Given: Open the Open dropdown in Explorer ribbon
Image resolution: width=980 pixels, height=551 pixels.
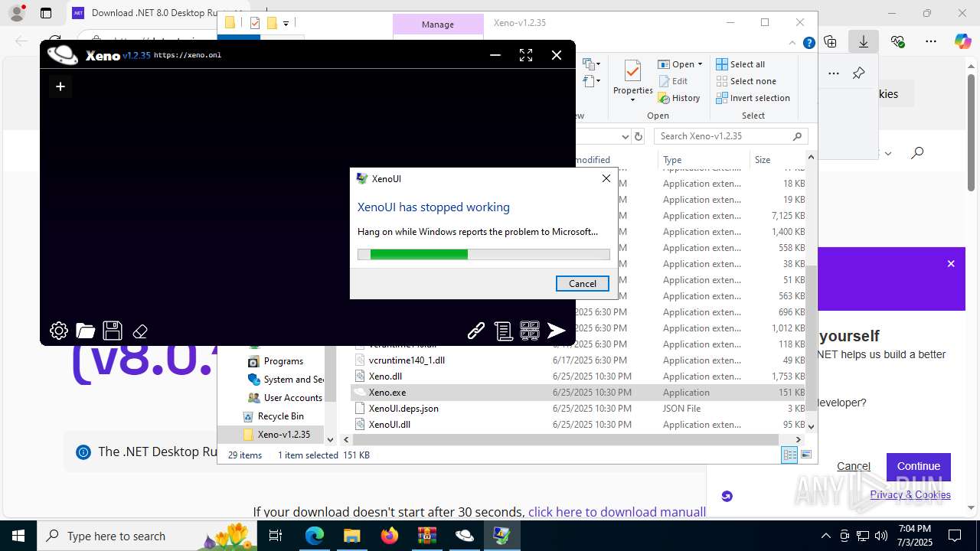Looking at the screenshot, I should [x=680, y=64].
